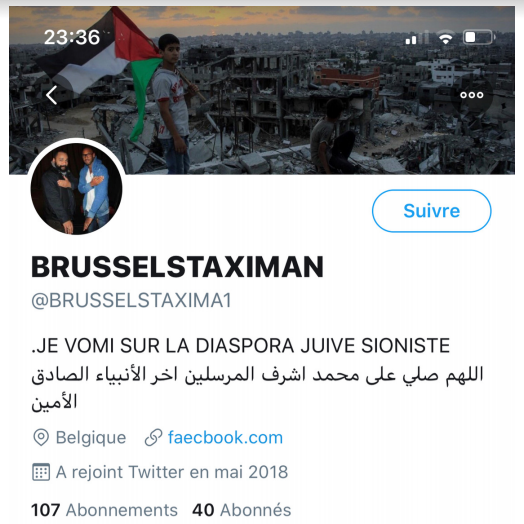Select the BRUSSELSTAXIMAN display name

tap(177, 267)
